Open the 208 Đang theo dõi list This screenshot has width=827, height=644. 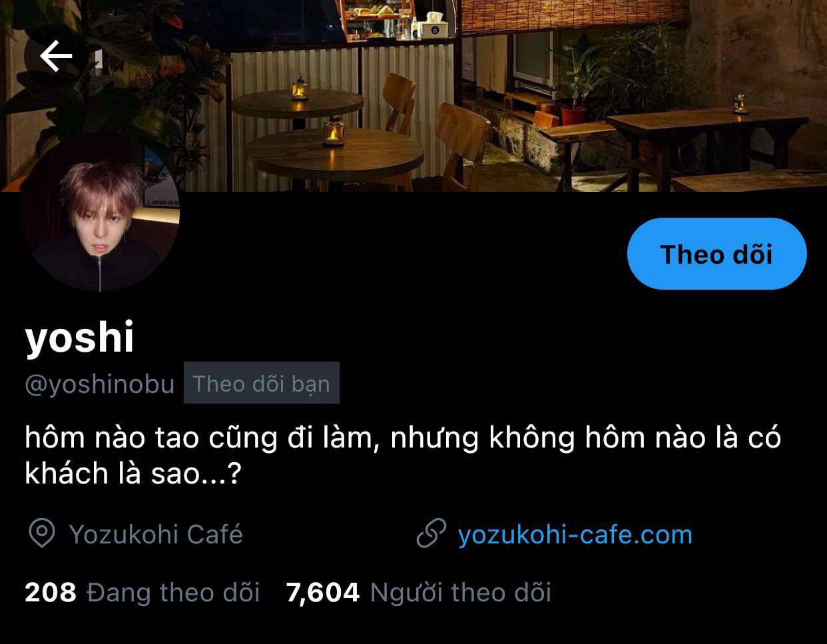142,592
